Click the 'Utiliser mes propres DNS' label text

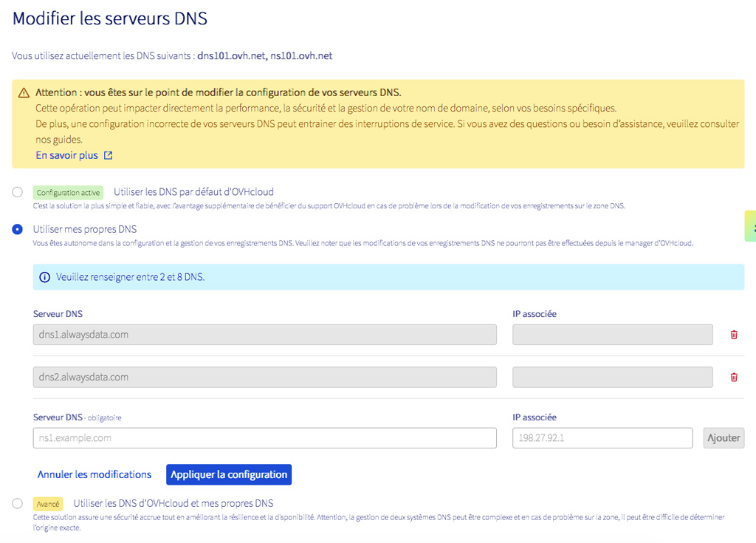(x=85, y=229)
